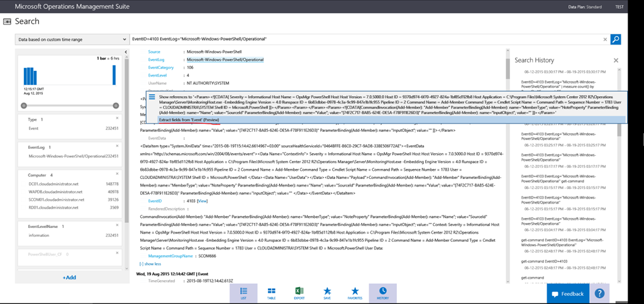Click the blue magnifying glass search button
644x304 pixels.
(616, 40)
